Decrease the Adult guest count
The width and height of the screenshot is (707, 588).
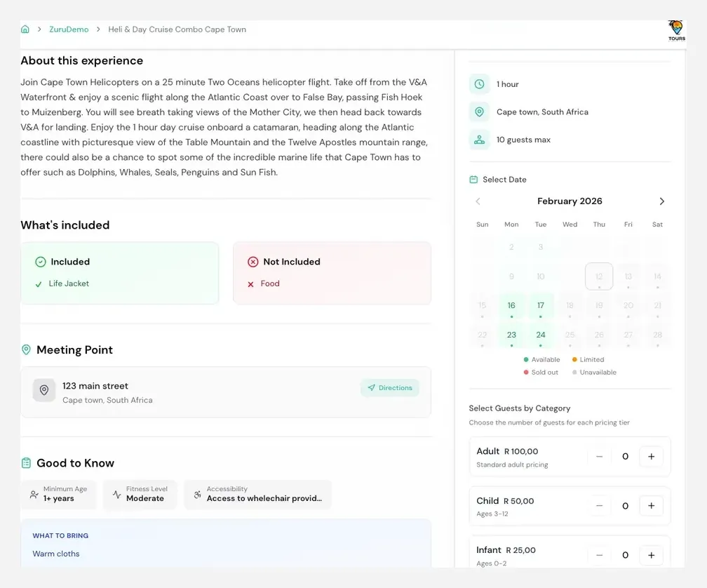click(x=599, y=456)
